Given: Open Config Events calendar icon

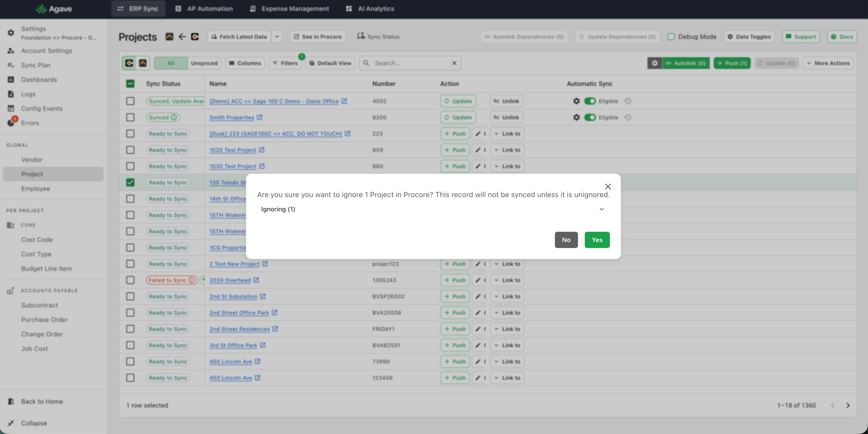Looking at the screenshot, I should [11, 108].
